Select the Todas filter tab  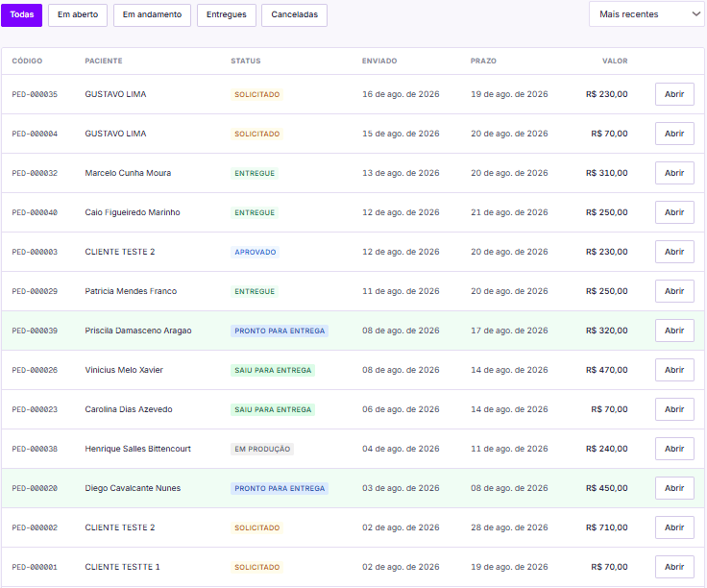click(x=22, y=14)
